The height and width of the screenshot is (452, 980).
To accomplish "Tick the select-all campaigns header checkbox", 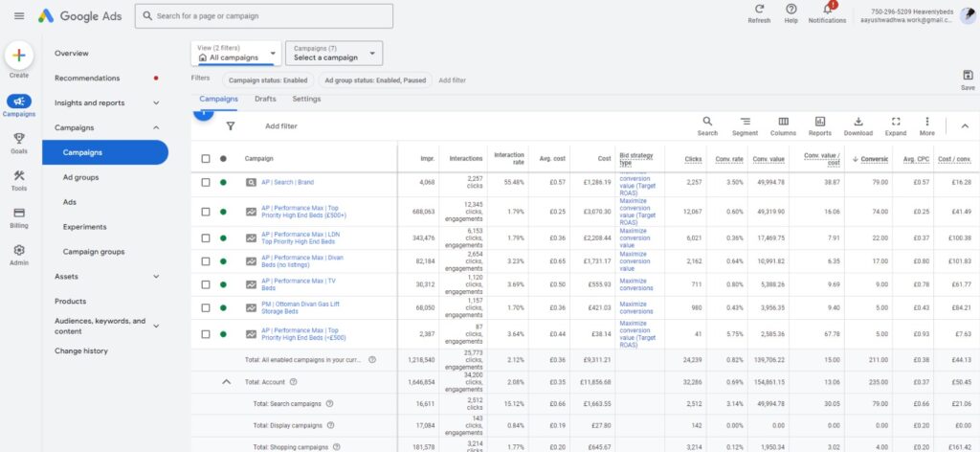I will 206,159.
